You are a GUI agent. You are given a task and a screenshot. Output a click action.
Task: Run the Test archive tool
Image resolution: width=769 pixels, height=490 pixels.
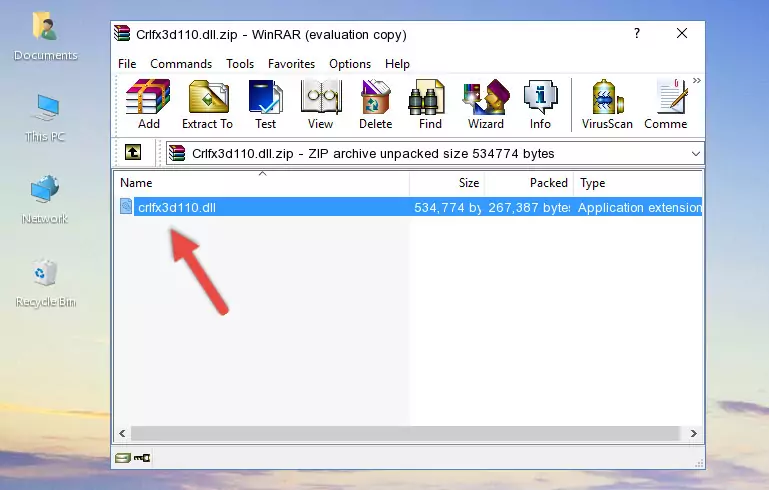pyautogui.click(x=265, y=104)
